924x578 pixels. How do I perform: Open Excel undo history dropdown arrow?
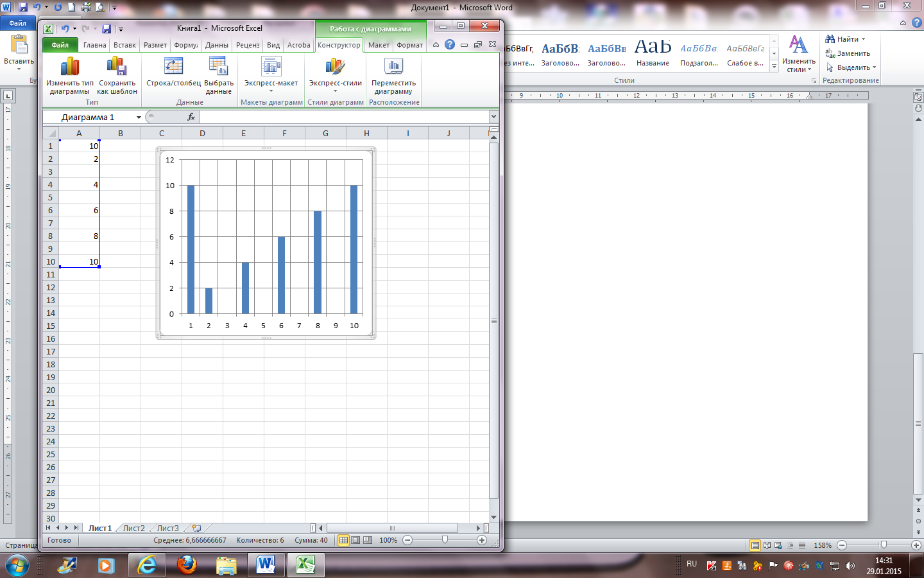point(74,29)
